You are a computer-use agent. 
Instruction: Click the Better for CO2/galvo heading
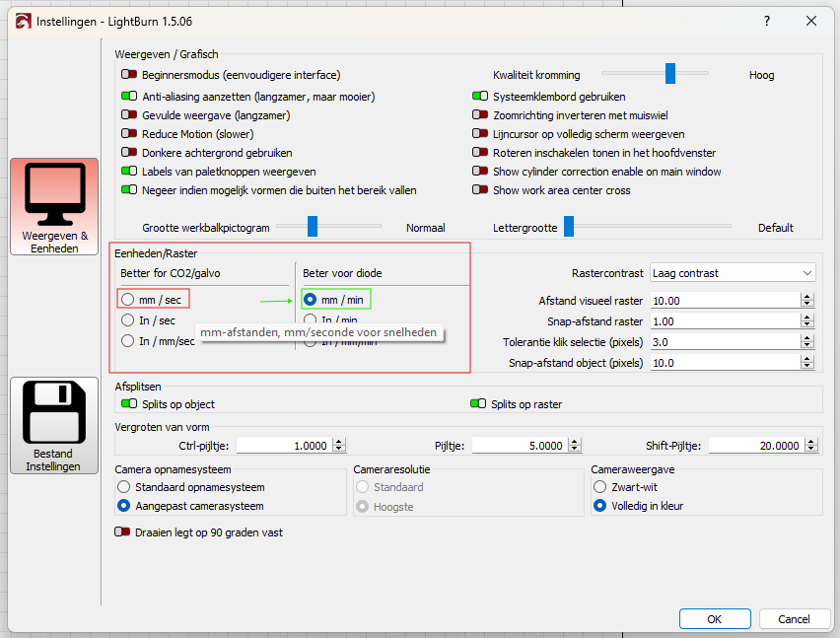tap(171, 273)
